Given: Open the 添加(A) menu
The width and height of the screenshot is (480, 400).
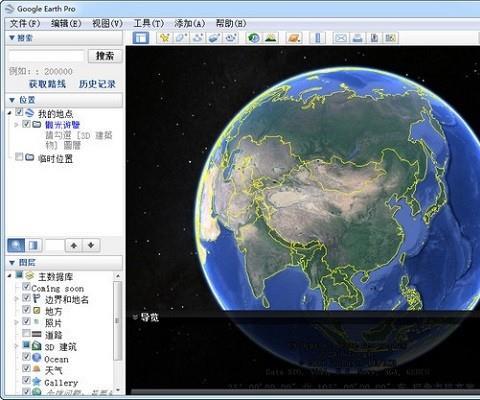Looking at the screenshot, I should tap(190, 24).
